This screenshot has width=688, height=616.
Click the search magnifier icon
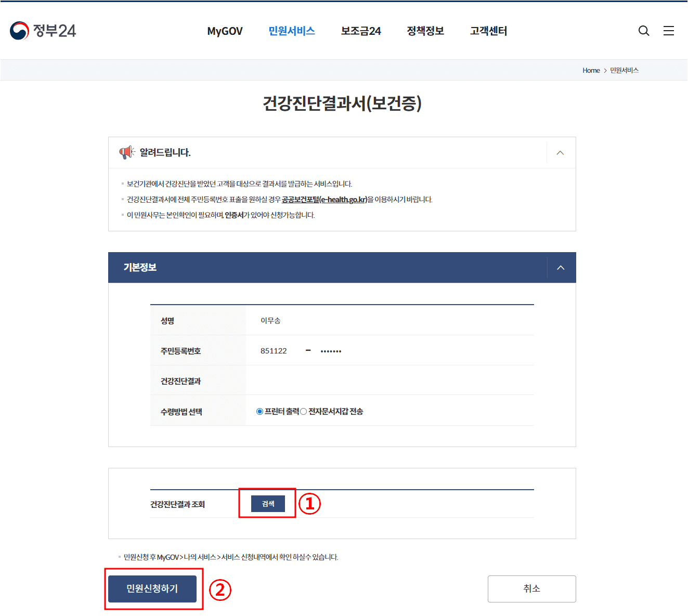644,31
